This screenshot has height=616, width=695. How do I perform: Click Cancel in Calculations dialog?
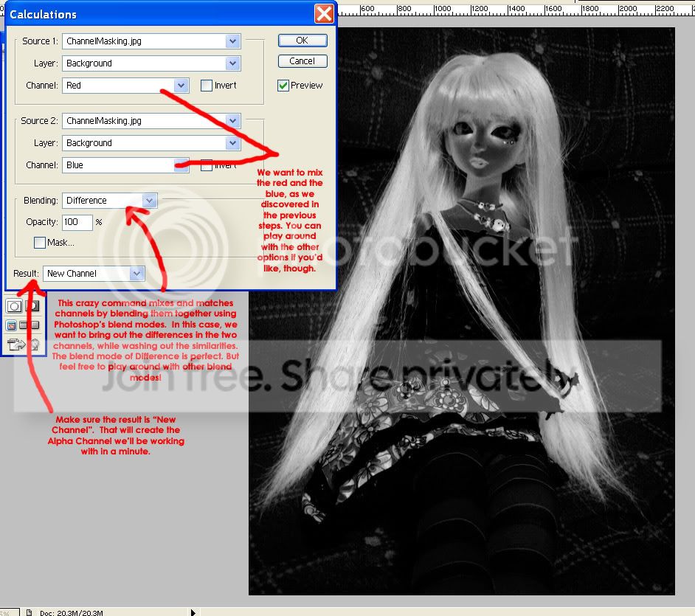tap(302, 61)
